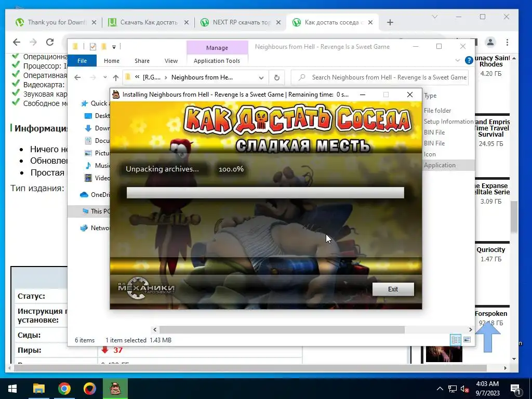Click Exit button in installer
Viewport: 532px width, 399px height.
(393, 289)
